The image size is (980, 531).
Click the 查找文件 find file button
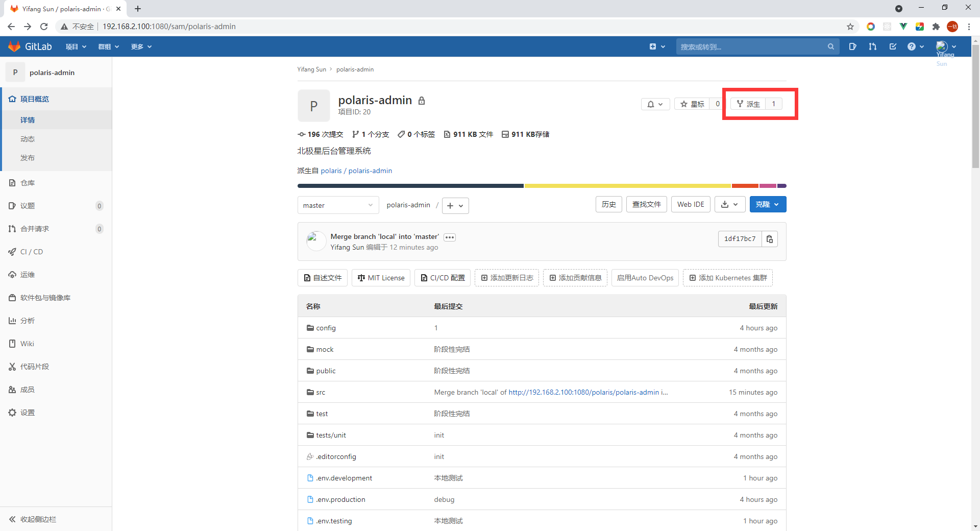click(x=647, y=204)
